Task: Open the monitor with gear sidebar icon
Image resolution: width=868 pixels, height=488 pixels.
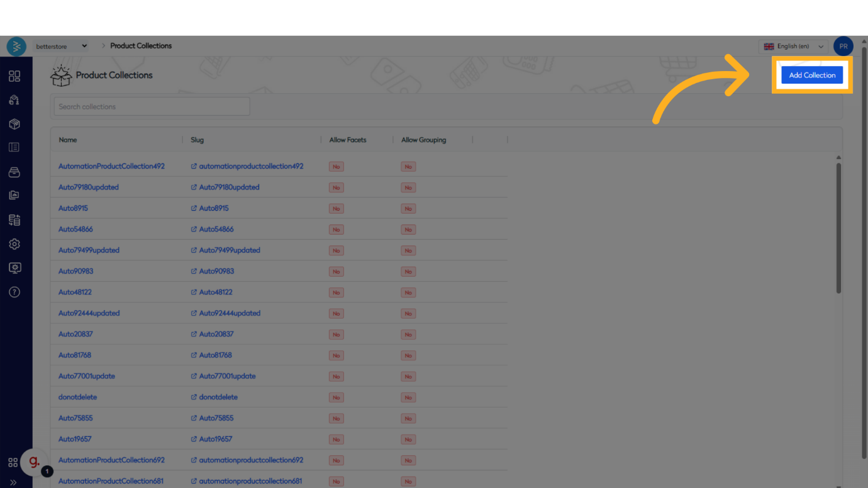Action: [14, 268]
